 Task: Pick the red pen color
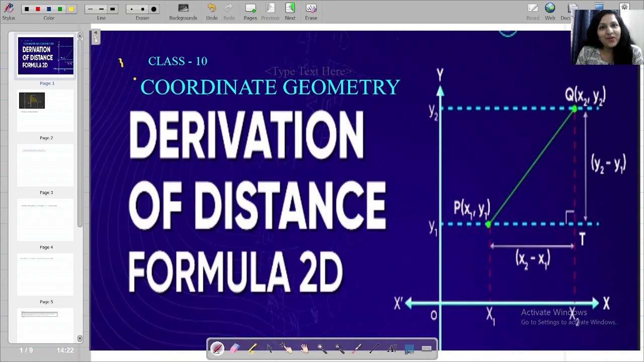point(38,9)
